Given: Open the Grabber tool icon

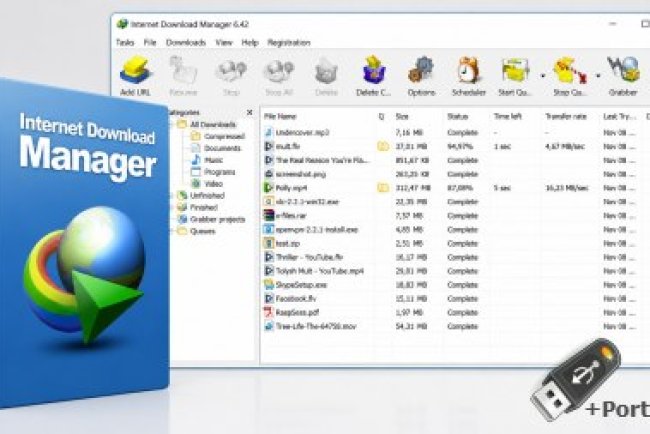Looking at the screenshot, I should click(x=623, y=76).
